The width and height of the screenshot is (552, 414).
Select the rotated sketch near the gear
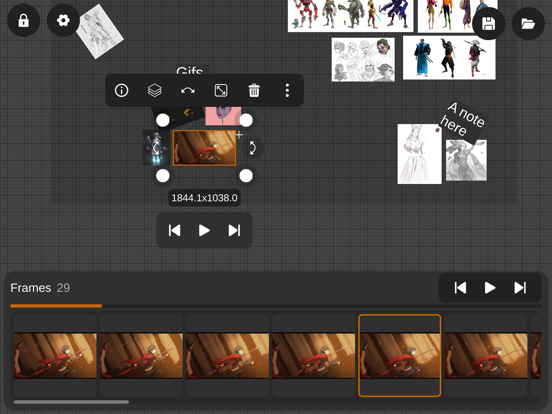point(100,31)
